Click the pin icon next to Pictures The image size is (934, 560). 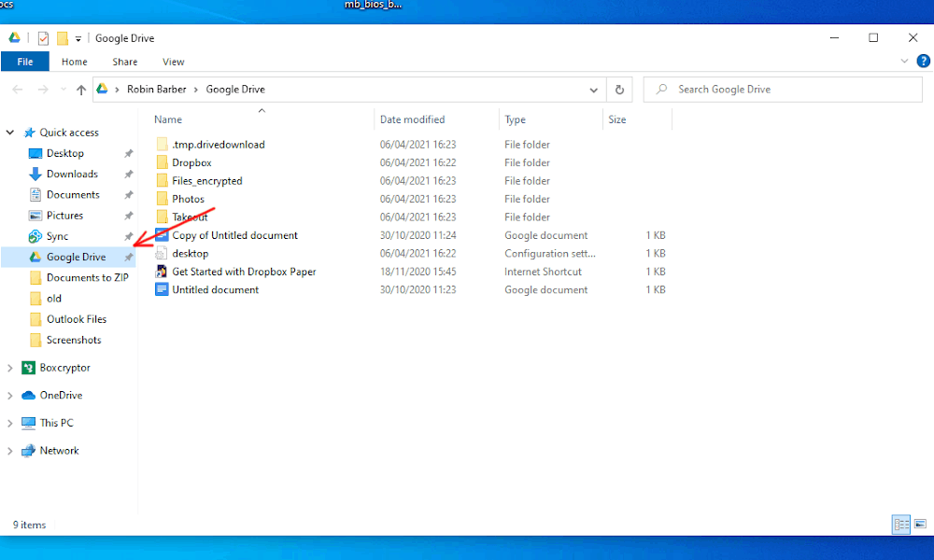(128, 216)
